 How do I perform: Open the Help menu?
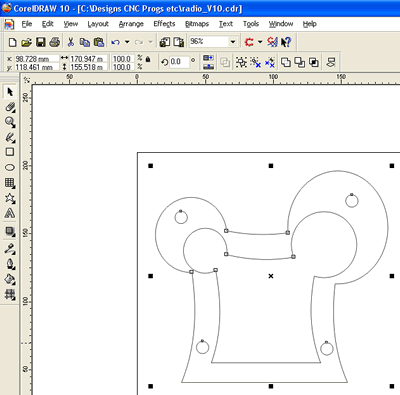(309, 24)
